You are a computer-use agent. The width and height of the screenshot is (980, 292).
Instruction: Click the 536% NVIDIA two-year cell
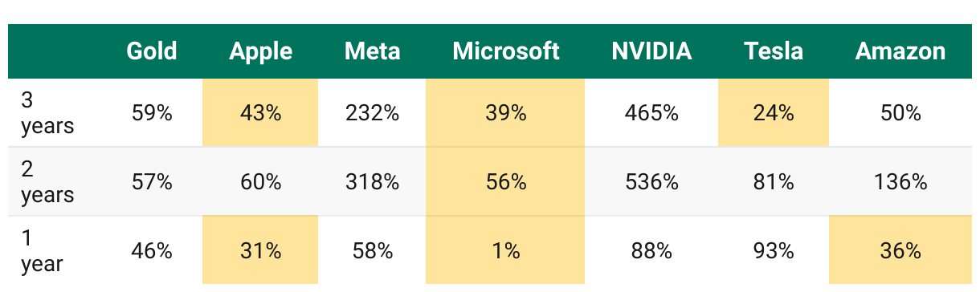(651, 182)
